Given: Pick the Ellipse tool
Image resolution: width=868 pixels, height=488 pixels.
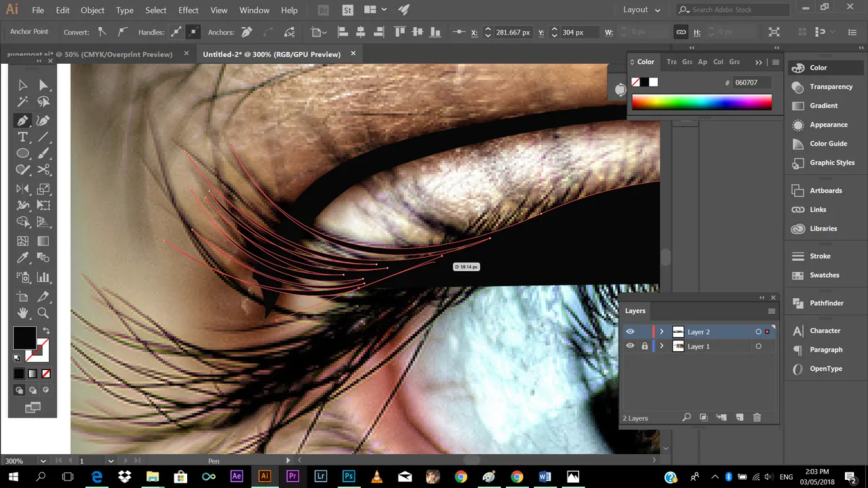Looking at the screenshot, I should coord(22,154).
